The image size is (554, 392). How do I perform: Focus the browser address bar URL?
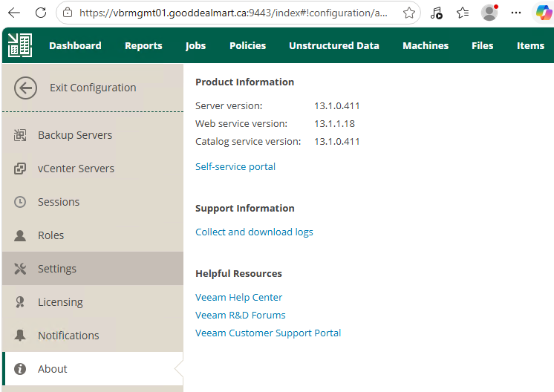[233, 13]
